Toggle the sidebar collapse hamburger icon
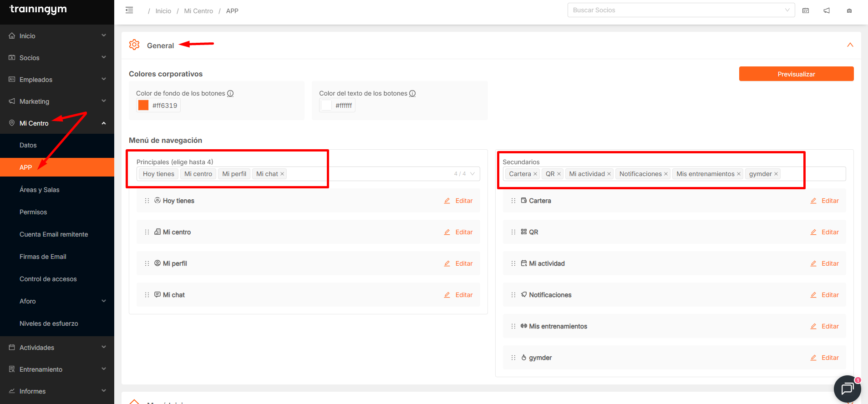 click(129, 10)
